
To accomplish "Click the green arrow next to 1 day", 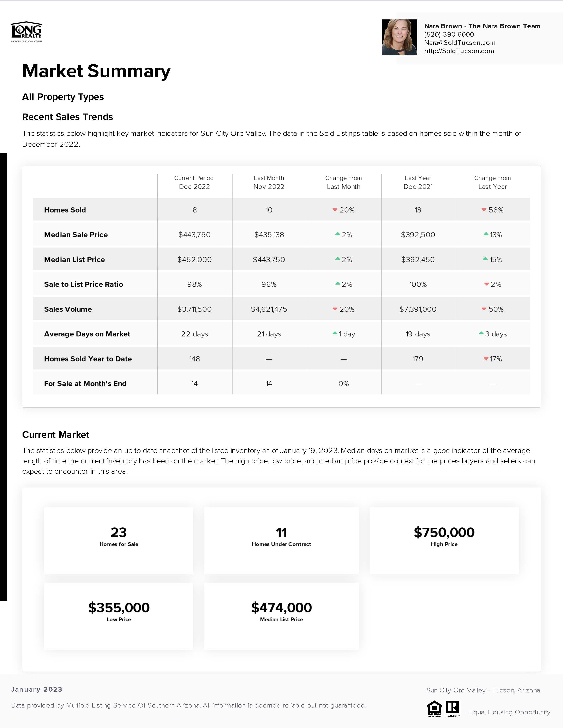I will coord(335,333).
